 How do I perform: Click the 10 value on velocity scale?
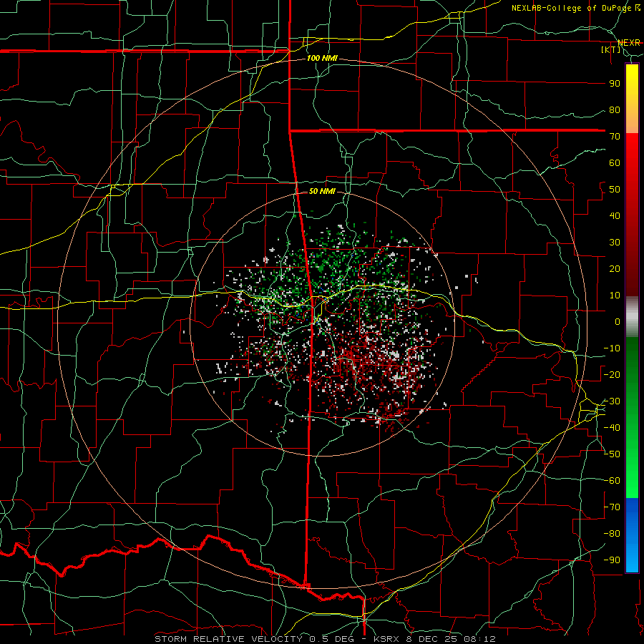[615, 296]
